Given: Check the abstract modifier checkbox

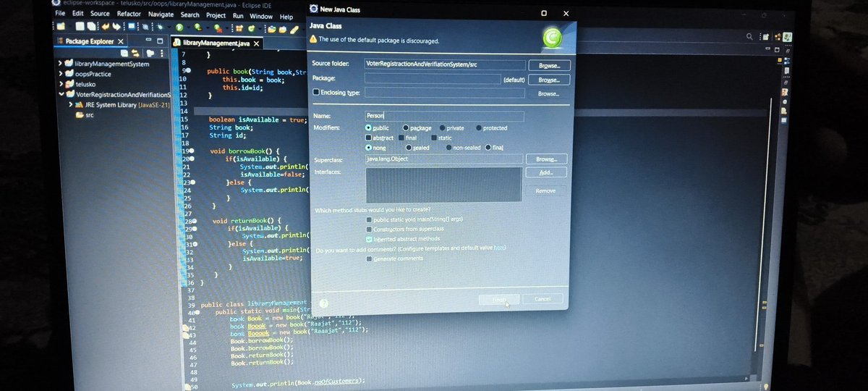Looking at the screenshot, I should (369, 138).
